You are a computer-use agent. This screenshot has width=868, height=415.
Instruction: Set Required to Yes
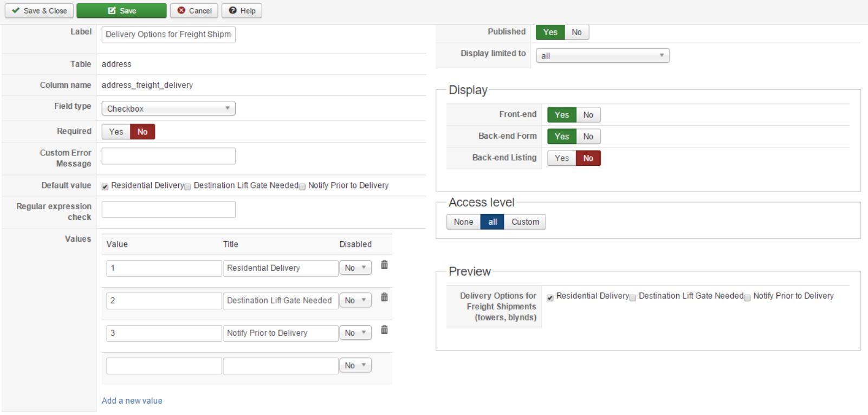point(116,132)
